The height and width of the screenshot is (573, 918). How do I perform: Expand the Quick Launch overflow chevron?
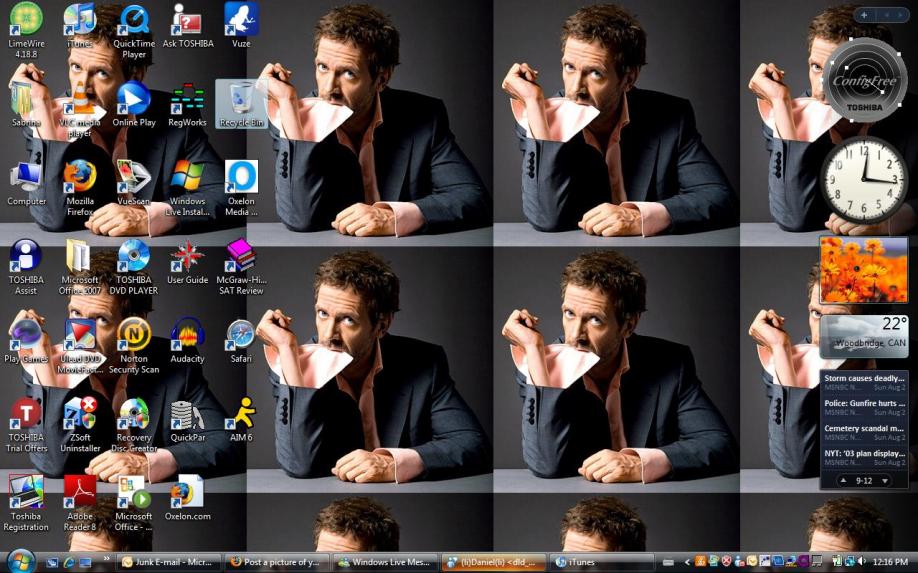click(x=106, y=559)
